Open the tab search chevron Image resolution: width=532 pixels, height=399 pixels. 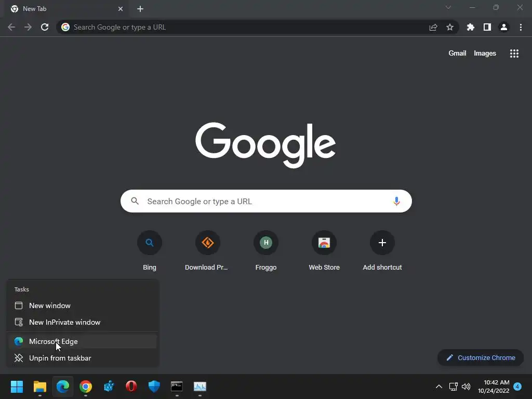[448, 7]
